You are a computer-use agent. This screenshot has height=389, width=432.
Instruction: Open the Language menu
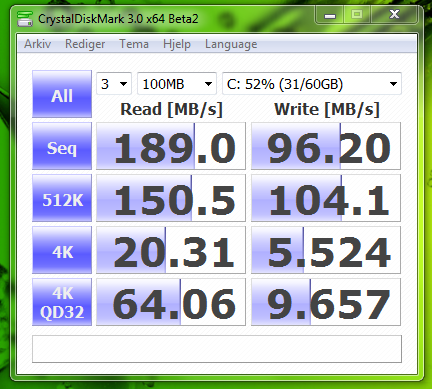pos(231,44)
